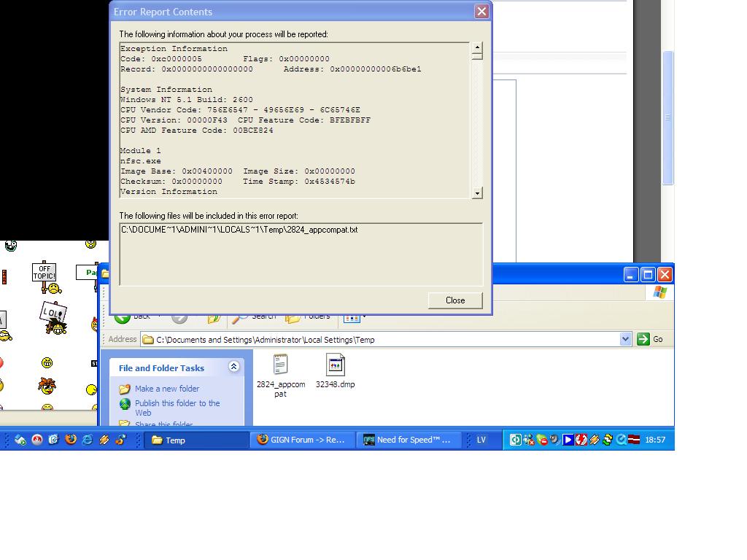The image size is (747, 560).
Task: Open the 2824_appcompat text file icon
Action: coord(281,365)
